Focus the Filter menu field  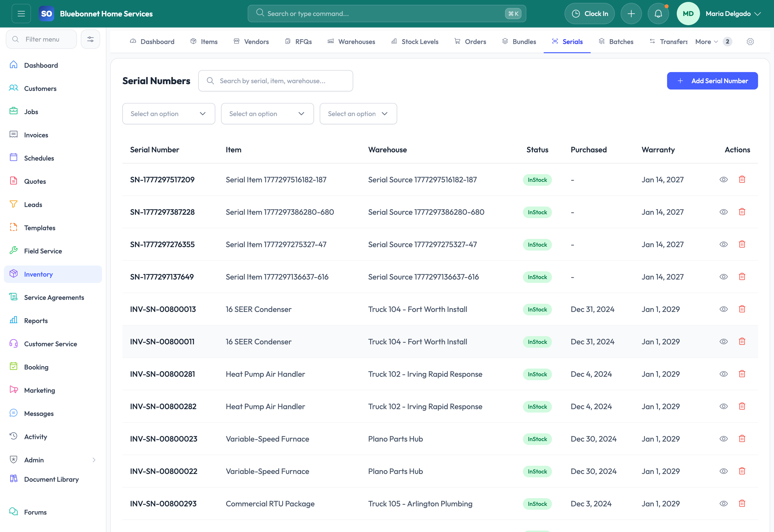pos(41,39)
